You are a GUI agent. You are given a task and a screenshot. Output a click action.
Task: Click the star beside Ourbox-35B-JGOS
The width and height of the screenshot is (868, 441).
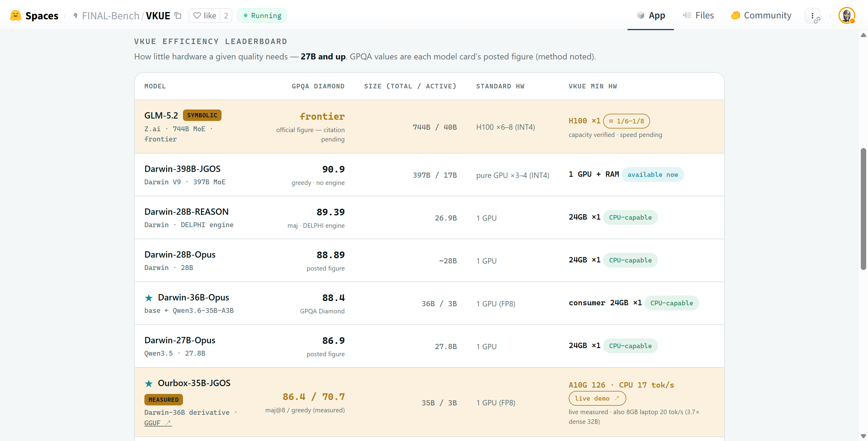[149, 383]
